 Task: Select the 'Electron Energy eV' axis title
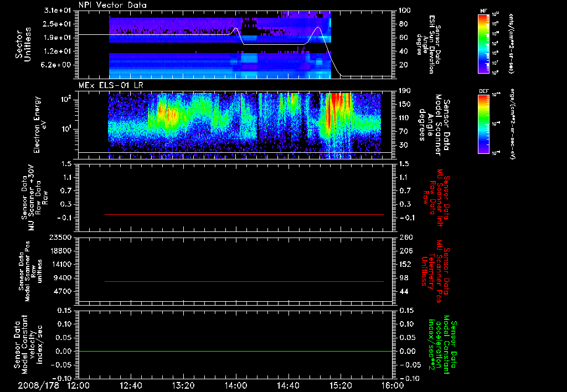coord(40,125)
